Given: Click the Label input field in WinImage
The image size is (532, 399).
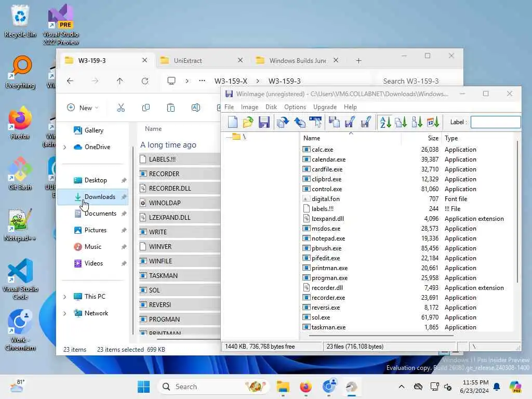Looking at the screenshot, I should click(496, 122).
